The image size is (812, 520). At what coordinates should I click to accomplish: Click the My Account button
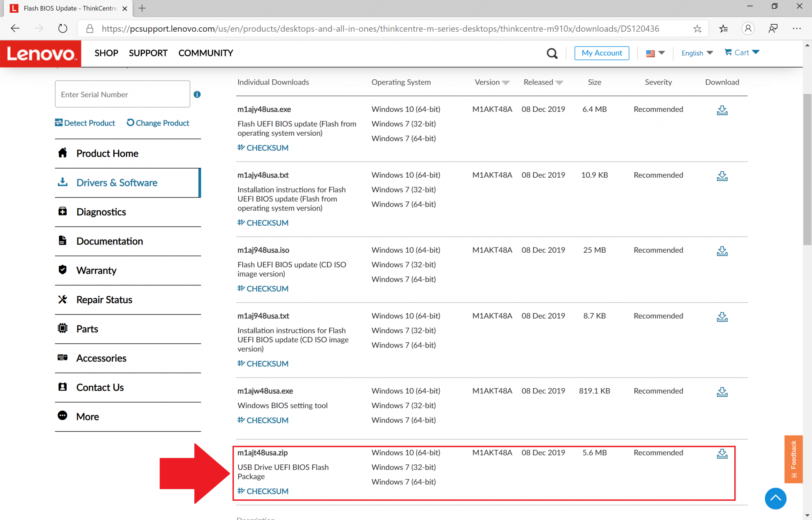click(x=601, y=53)
